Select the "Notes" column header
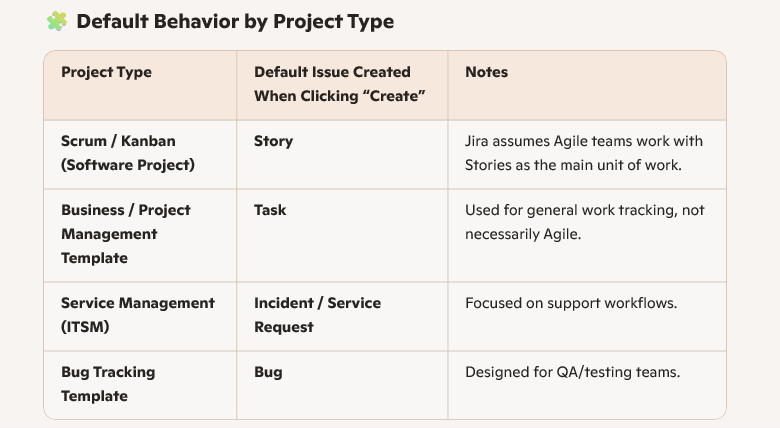 point(486,72)
